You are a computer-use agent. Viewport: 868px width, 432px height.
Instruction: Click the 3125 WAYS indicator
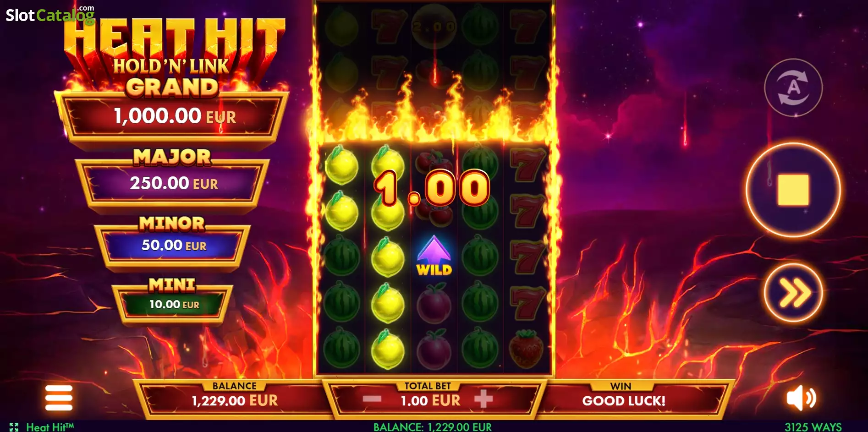point(813,427)
